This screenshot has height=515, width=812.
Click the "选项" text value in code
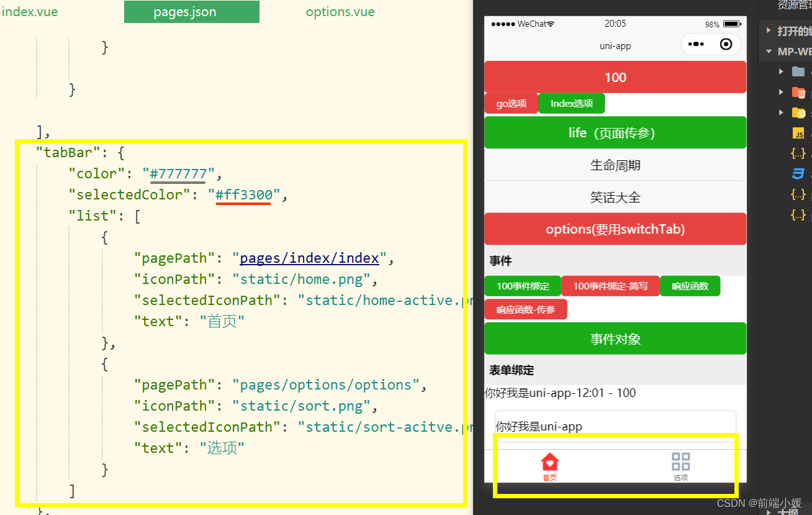tap(222, 448)
